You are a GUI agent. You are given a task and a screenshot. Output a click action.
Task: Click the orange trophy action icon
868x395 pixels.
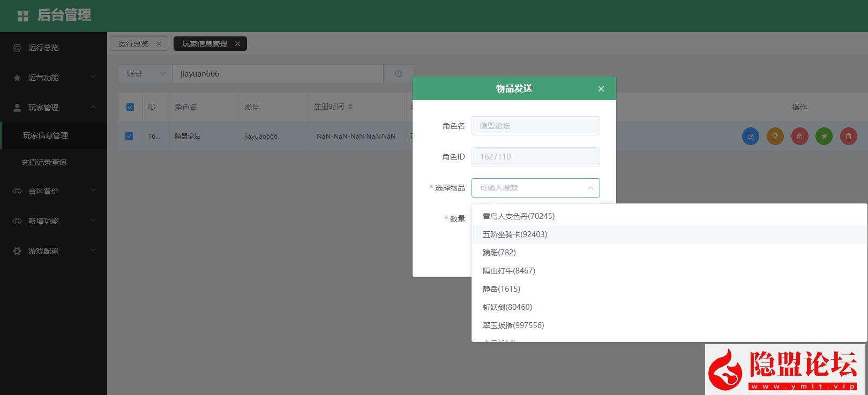[x=775, y=136]
